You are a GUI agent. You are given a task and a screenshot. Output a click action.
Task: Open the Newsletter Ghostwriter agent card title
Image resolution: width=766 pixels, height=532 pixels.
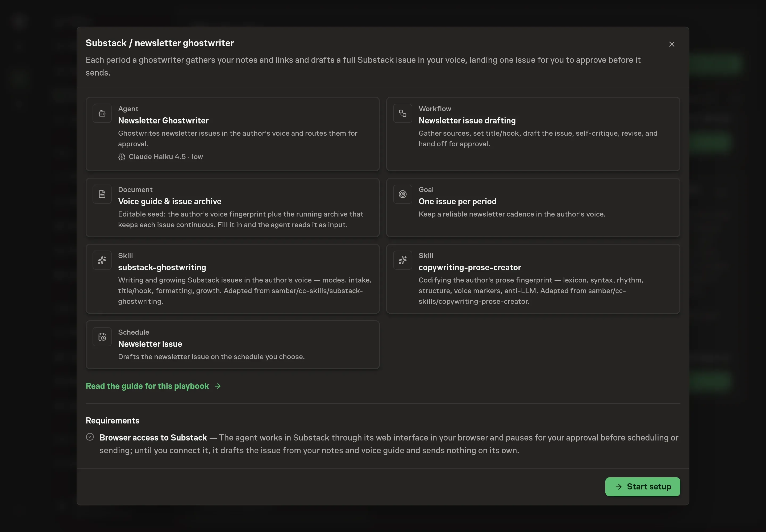point(163,121)
